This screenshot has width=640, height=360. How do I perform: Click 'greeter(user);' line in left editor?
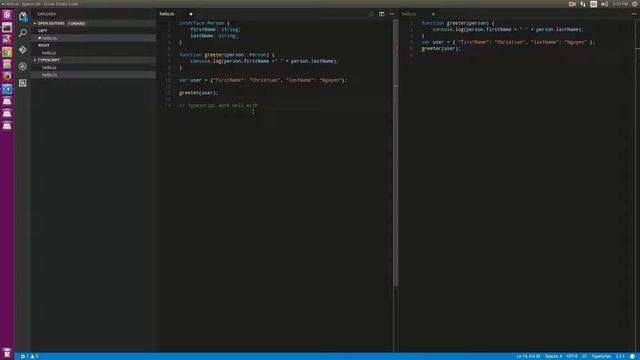click(199, 93)
